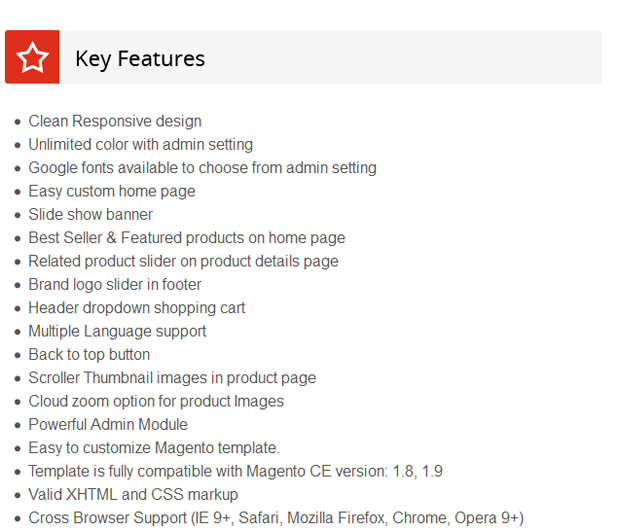This screenshot has height=531, width=617.
Task: Click Cloud zoom option feature line
Action: tap(156, 401)
